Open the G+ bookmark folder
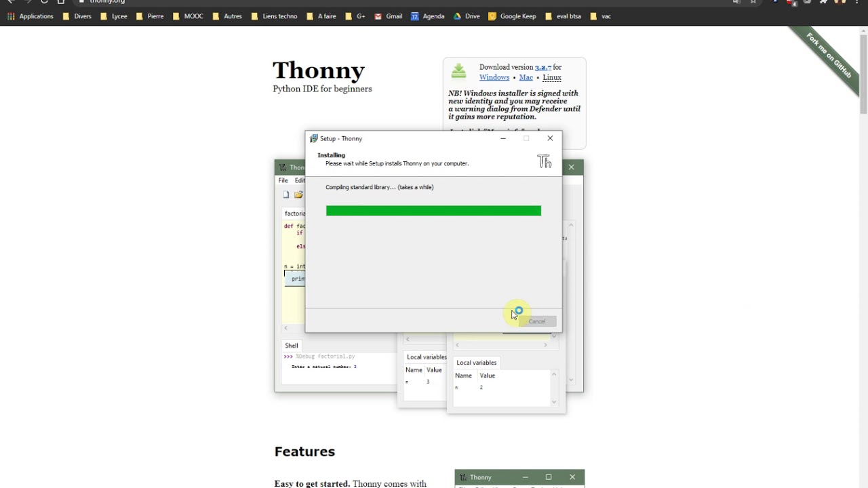 tap(355, 16)
